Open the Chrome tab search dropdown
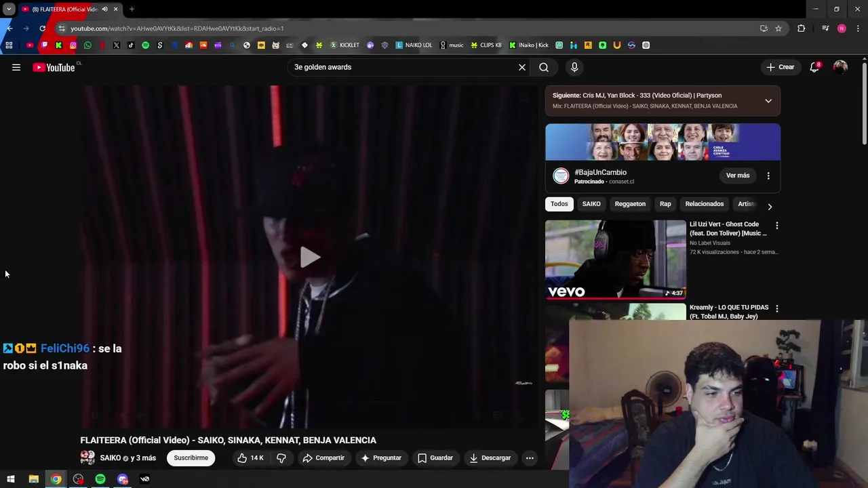Viewport: 868px width, 488px height. [x=9, y=9]
